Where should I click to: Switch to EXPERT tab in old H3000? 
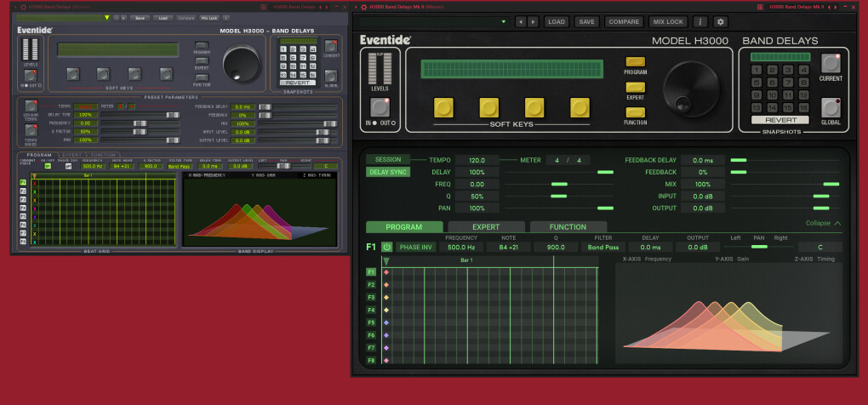pyautogui.click(x=71, y=155)
